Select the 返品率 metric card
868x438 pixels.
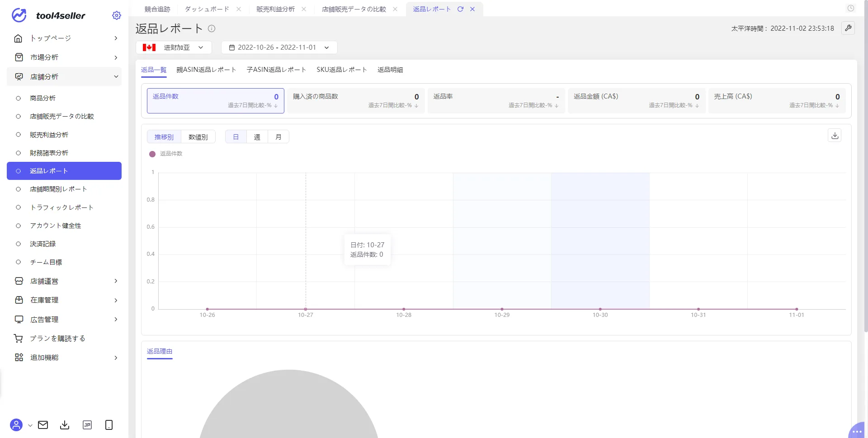tap(496, 100)
